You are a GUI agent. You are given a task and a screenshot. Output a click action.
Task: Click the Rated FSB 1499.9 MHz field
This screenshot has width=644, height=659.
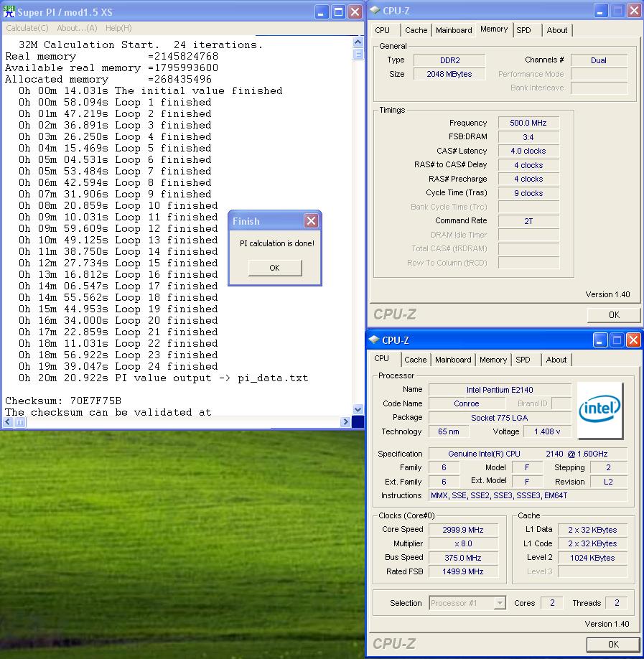point(463,571)
